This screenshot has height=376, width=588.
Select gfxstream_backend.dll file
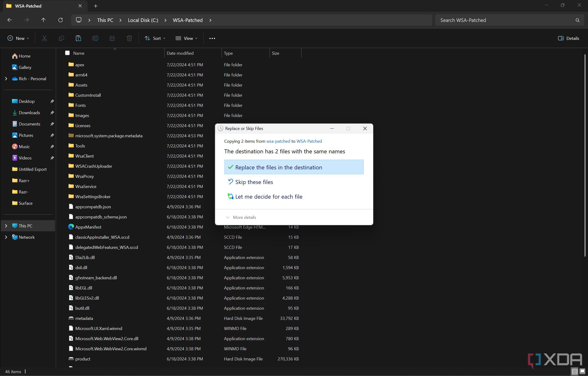93,278
